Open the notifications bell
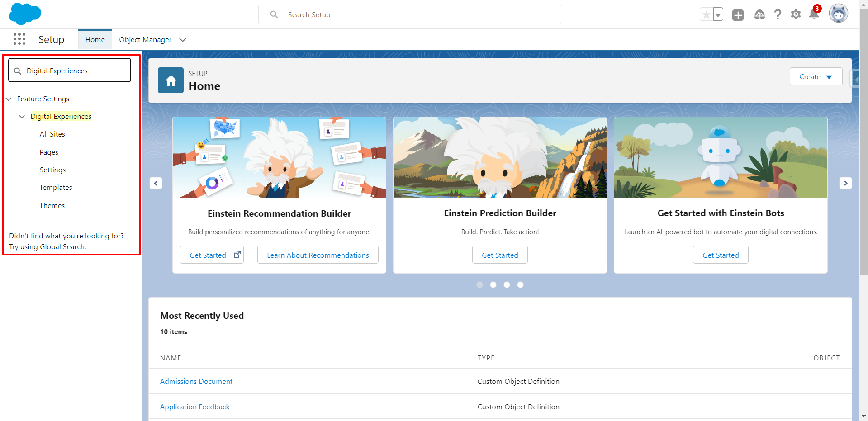Viewport: 868px width, 421px height. tap(814, 14)
